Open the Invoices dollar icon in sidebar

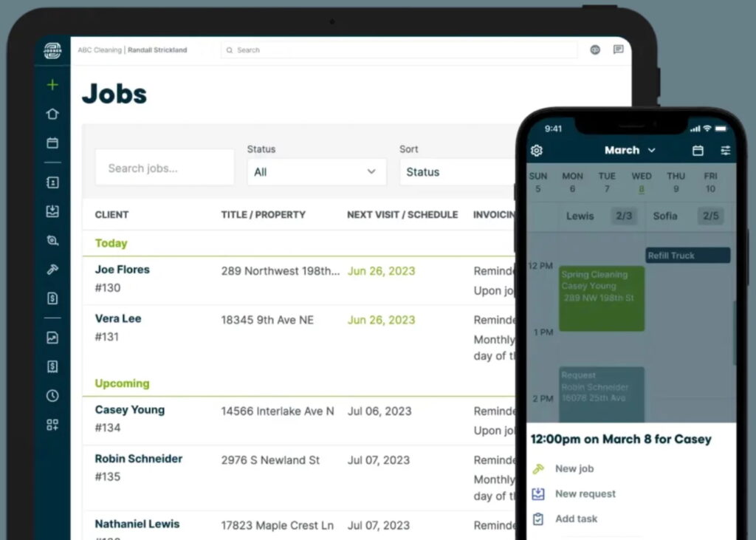pos(52,298)
